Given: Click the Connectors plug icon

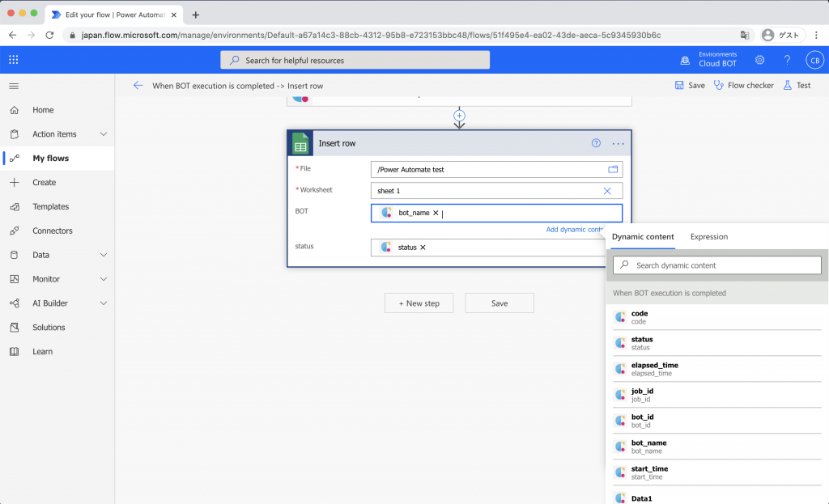Looking at the screenshot, I should (x=15, y=231).
